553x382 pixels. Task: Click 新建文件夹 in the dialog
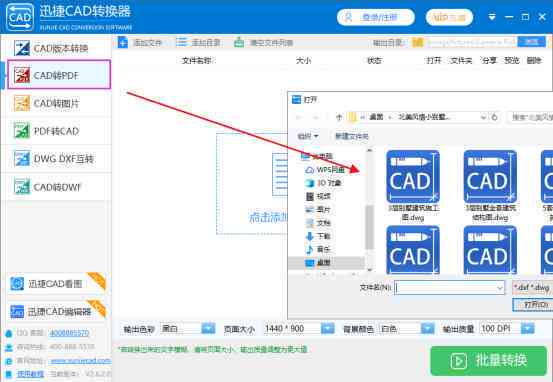tap(351, 136)
